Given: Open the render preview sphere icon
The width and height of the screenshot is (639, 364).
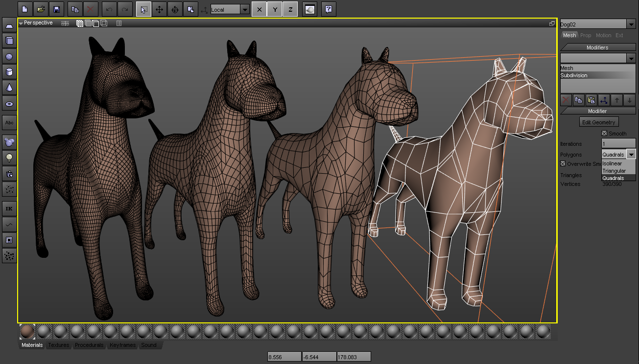Looking at the screenshot, I should point(309,9).
